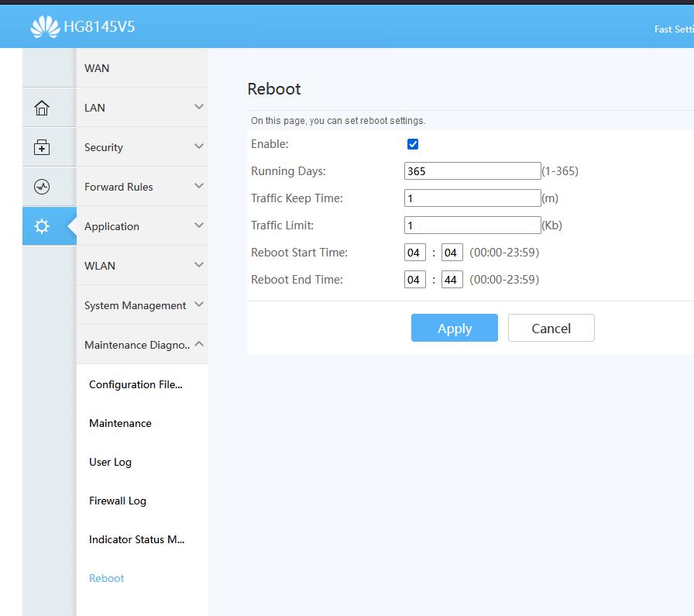Uncheck the Enable reboot checkbox
This screenshot has height=616, width=694.
pos(413,144)
